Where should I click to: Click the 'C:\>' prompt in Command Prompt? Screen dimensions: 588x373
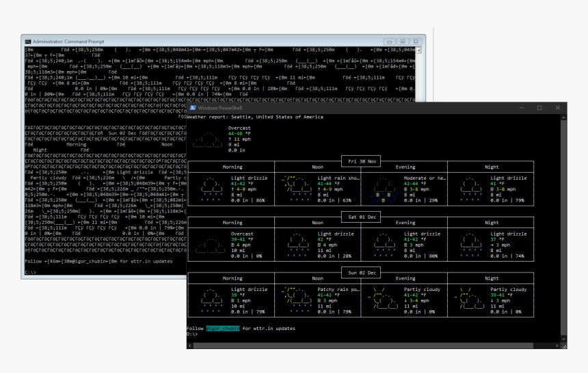tap(30, 273)
